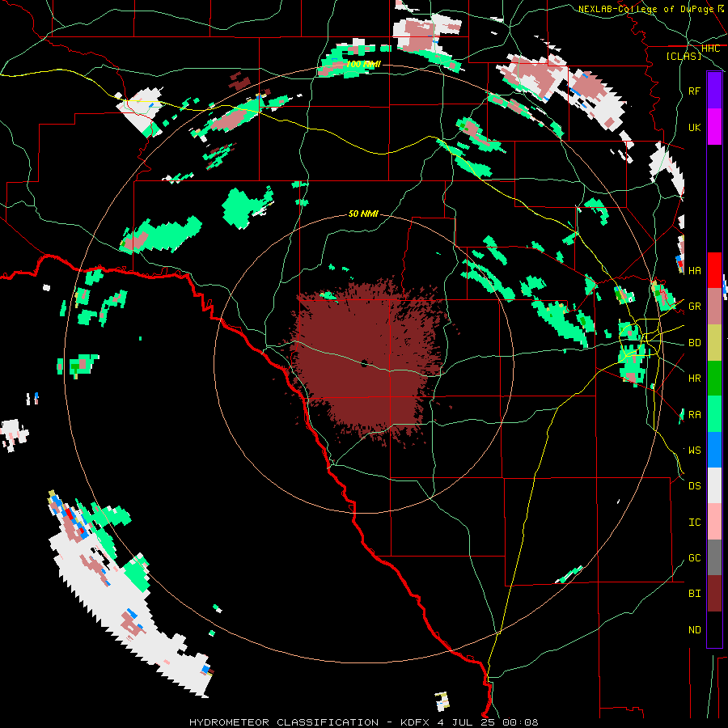Click the IC pink legend swatch
Viewport: 728px width, 728px height.
[x=714, y=522]
